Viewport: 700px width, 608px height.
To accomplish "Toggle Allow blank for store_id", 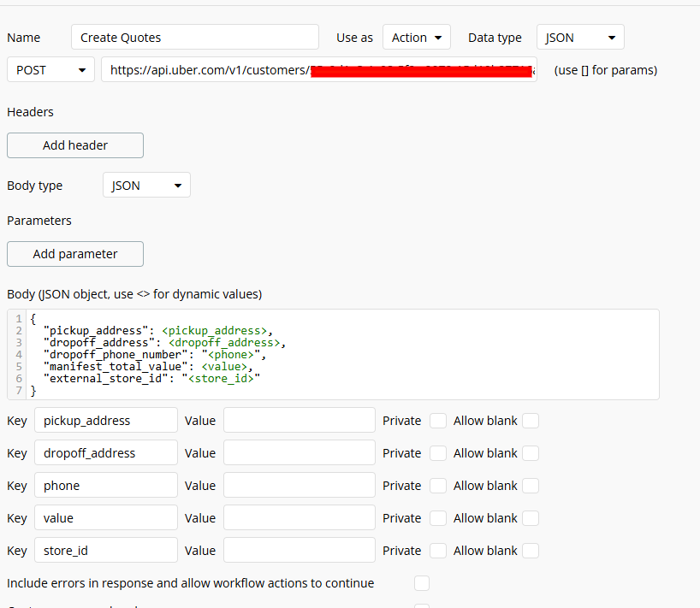I will pos(531,551).
